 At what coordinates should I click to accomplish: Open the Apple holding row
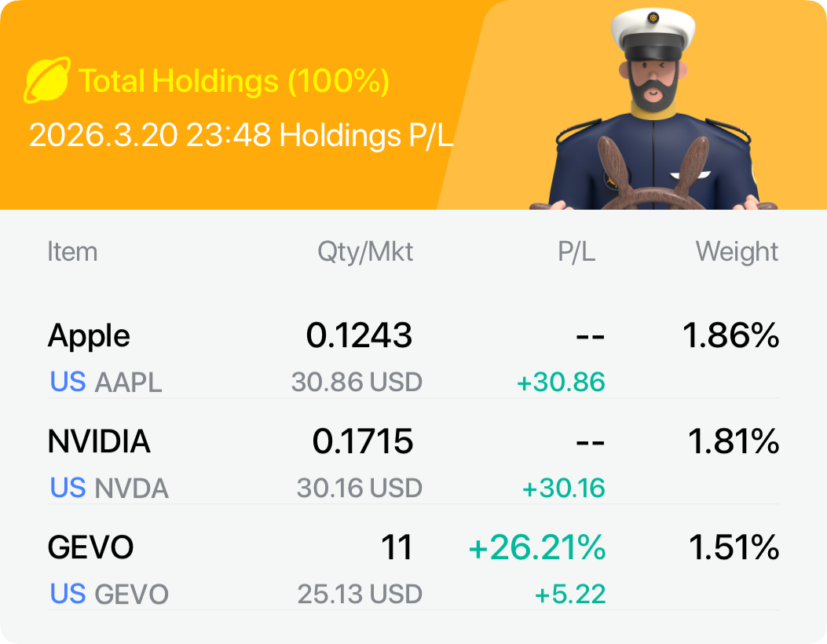(89, 336)
